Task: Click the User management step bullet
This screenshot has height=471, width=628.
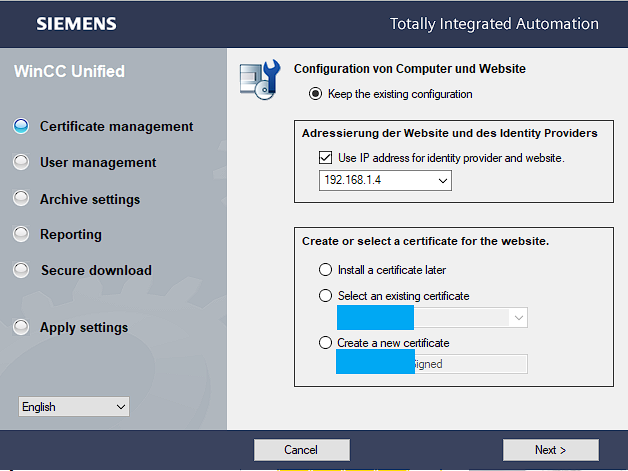Action: (21, 162)
